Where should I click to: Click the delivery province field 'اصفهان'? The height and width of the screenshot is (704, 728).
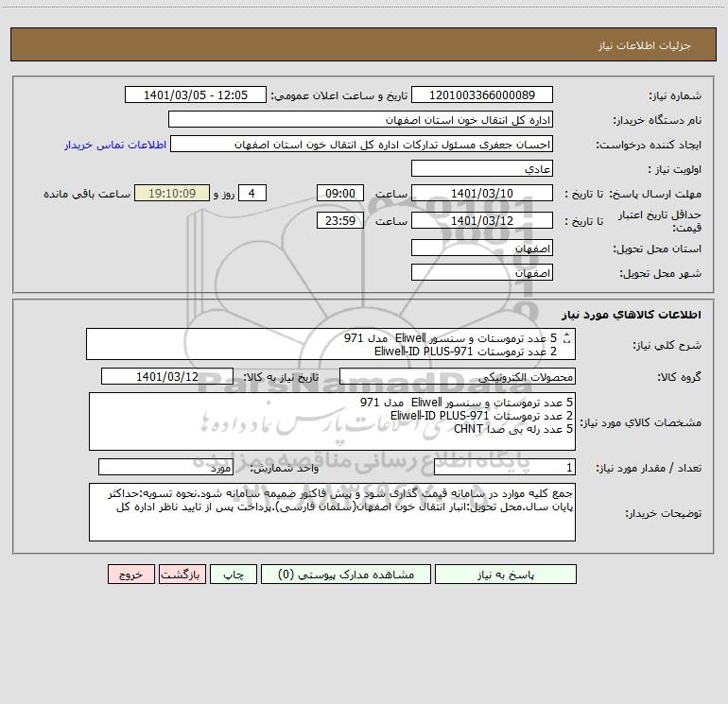(482, 248)
